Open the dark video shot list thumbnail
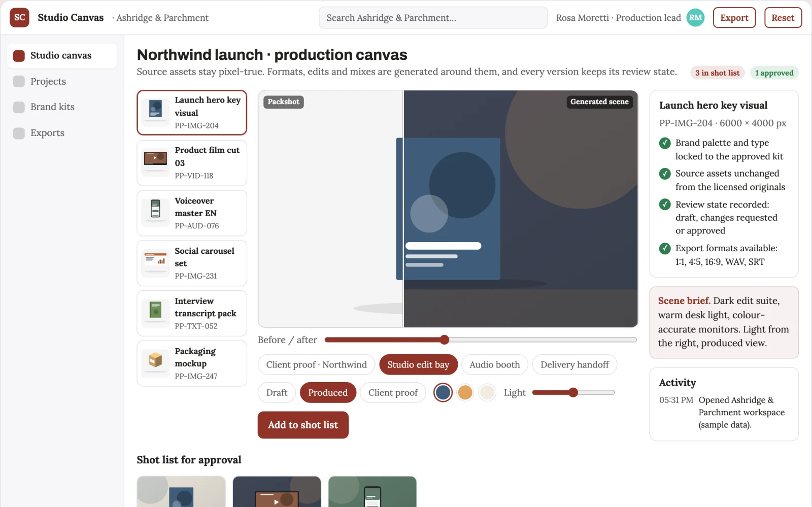812x507 pixels. 277,491
